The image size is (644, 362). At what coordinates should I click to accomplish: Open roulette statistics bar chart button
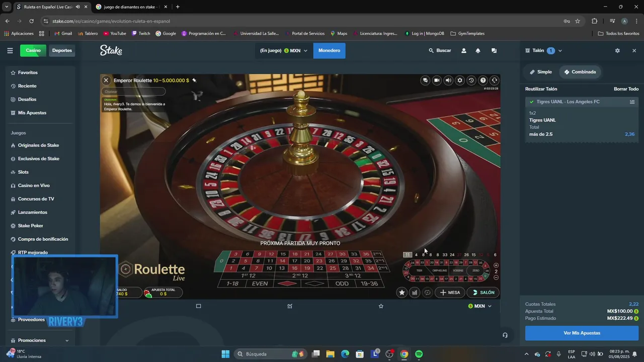415,292
